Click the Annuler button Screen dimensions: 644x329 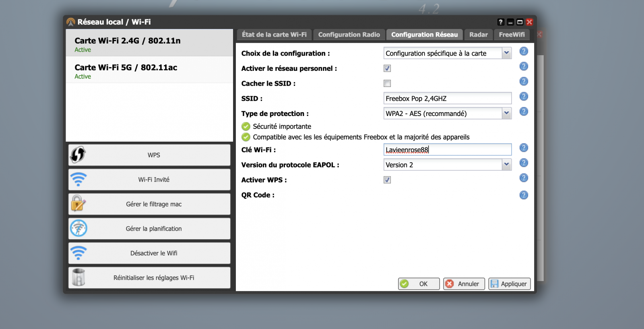pyautogui.click(x=464, y=284)
